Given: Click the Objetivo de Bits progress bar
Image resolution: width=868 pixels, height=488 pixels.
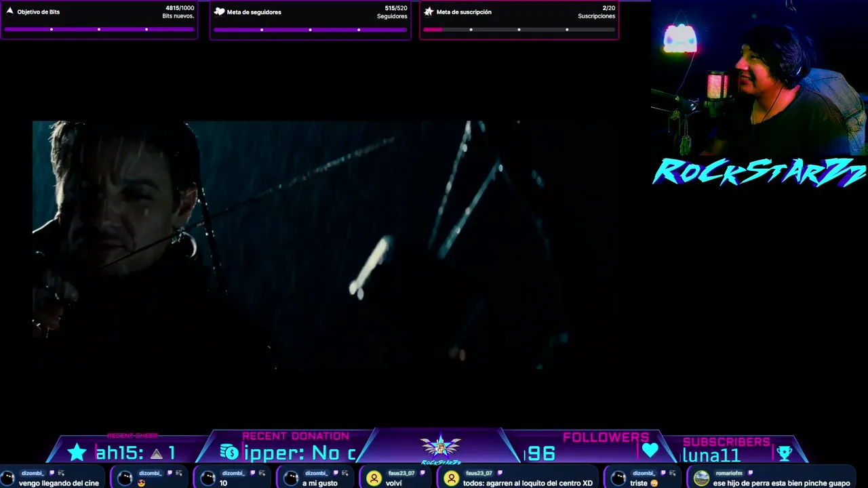Looking at the screenshot, I should pyautogui.click(x=99, y=29).
